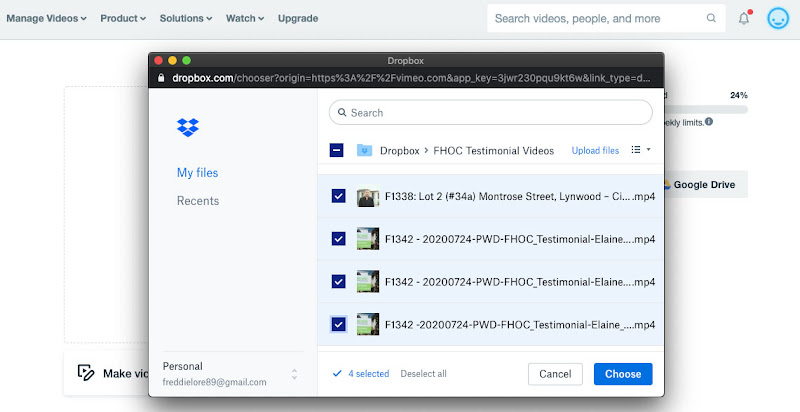Uncheck the first F1342 - 20200724 Elaine file
Image resolution: width=800 pixels, height=412 pixels.
[338, 239]
